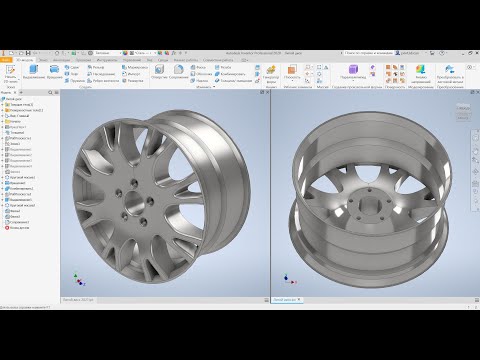
Task: Open the stress analysis icon
Action: tap(420, 74)
